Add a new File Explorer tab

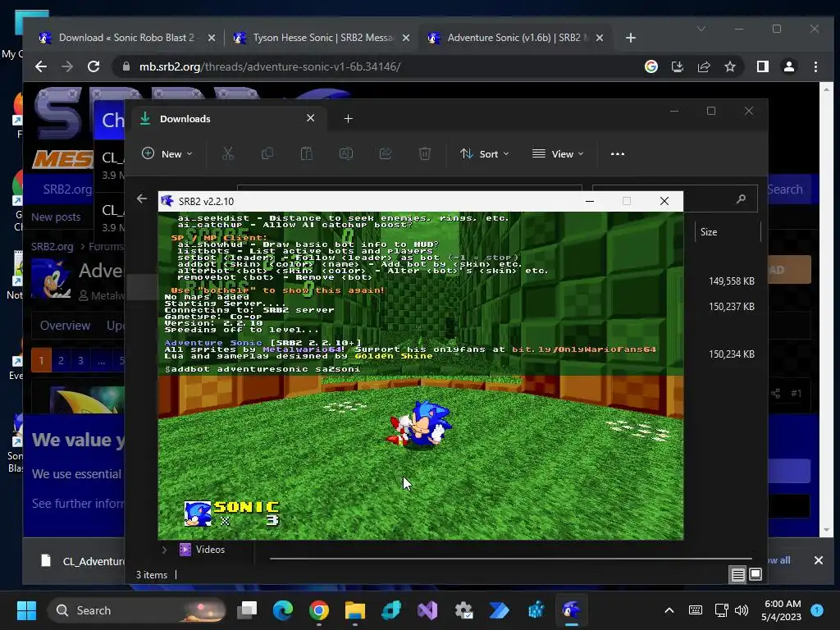348,118
